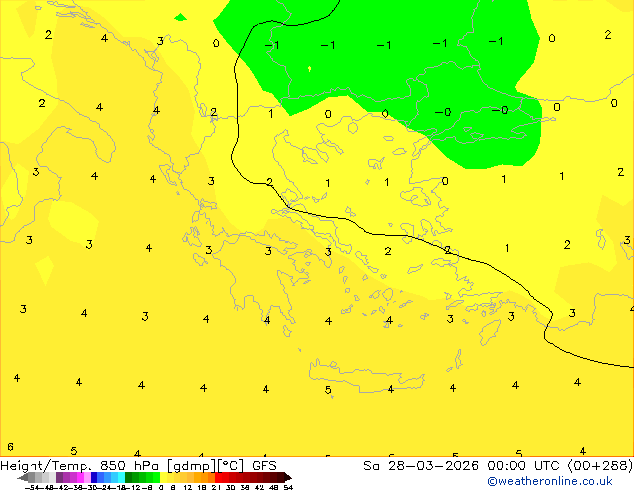Click the "Height/Temp." title text

coord(46,466)
